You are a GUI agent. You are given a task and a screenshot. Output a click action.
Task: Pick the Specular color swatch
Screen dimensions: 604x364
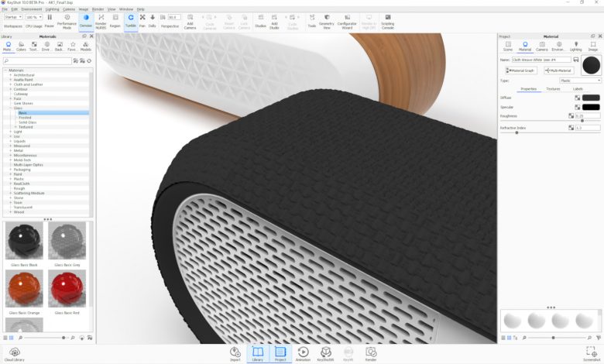tap(591, 107)
